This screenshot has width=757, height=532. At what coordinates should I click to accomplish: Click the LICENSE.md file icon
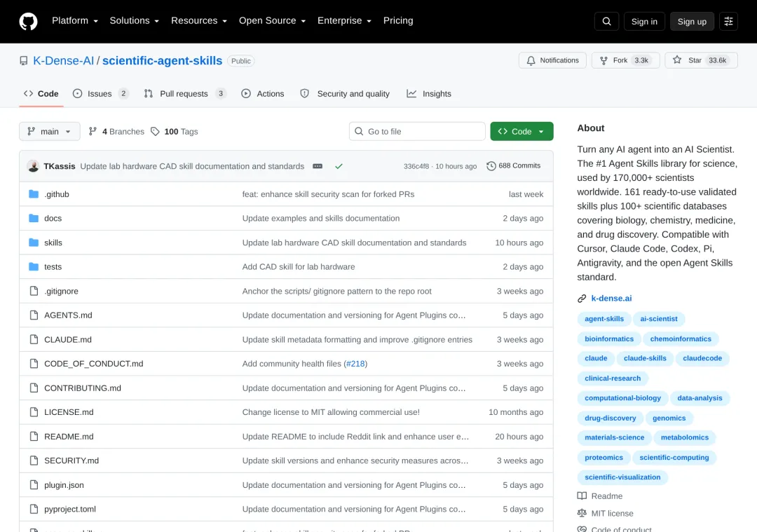(x=34, y=412)
